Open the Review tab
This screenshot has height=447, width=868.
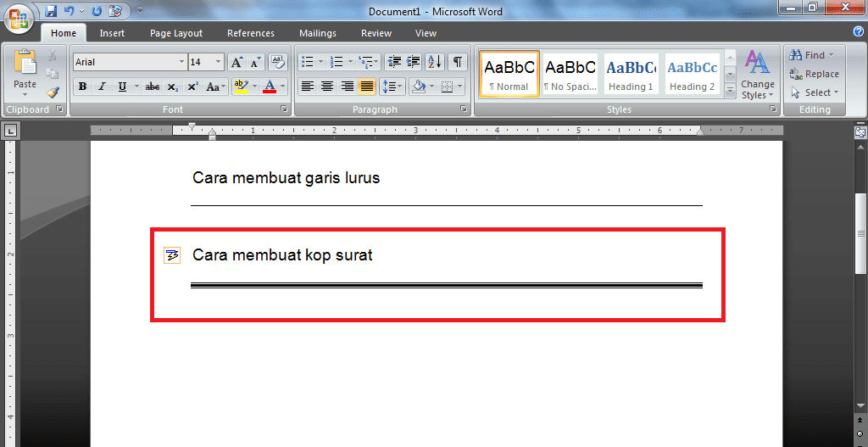376,33
